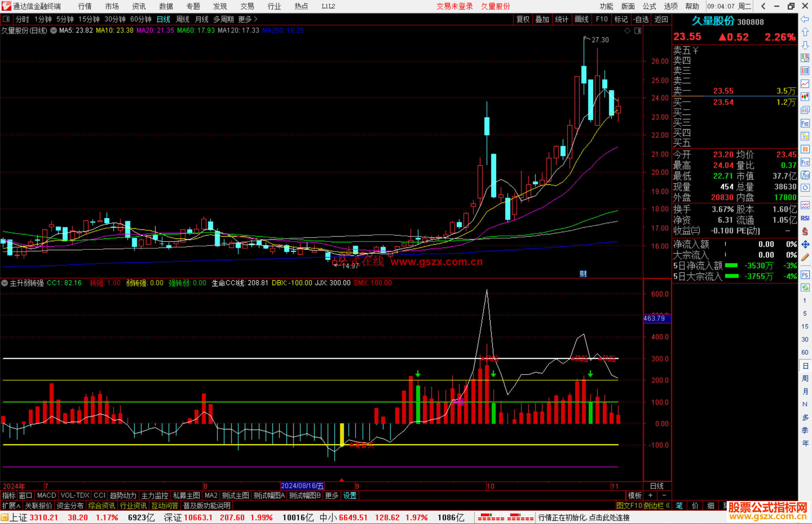Open the candlestick chart icon in sidebar
Screen dimensions: 812x524
point(805,97)
